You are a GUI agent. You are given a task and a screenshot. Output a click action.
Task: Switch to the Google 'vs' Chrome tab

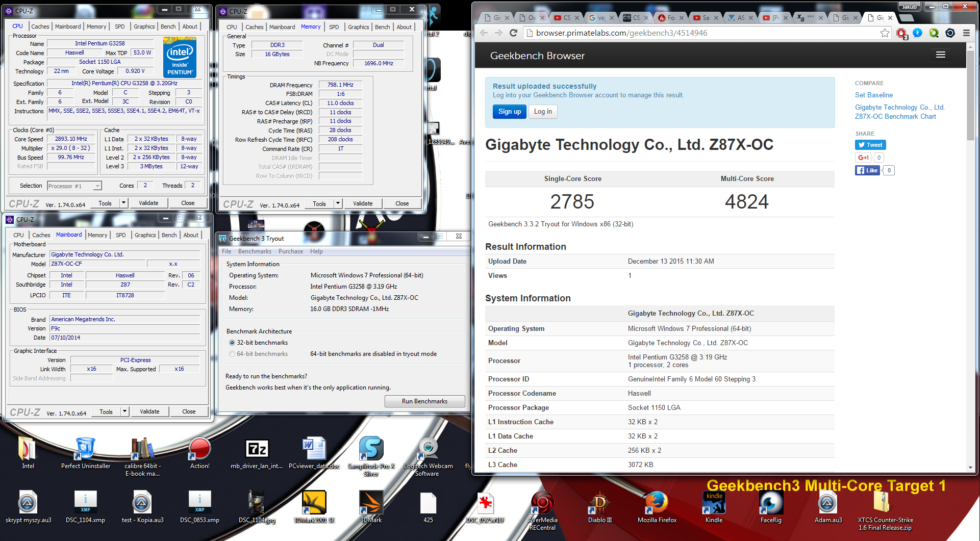[601, 17]
